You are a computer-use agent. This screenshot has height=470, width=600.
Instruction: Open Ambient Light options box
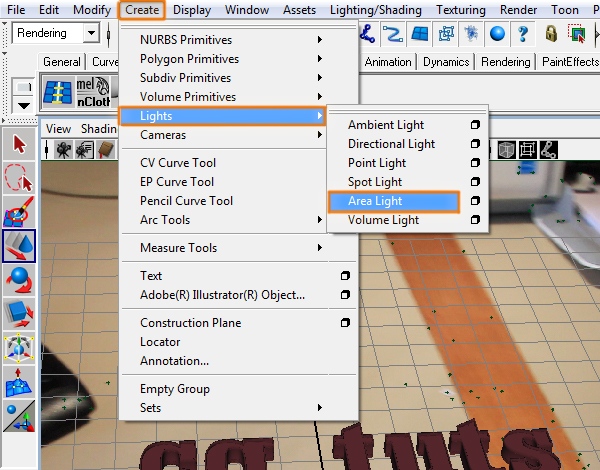point(475,125)
